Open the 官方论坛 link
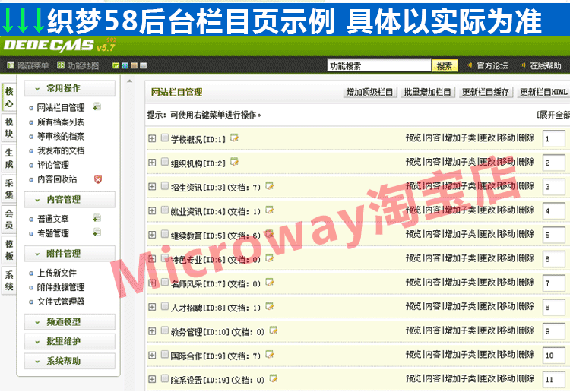Image resolution: width=570 pixels, height=392 pixels. [492, 66]
